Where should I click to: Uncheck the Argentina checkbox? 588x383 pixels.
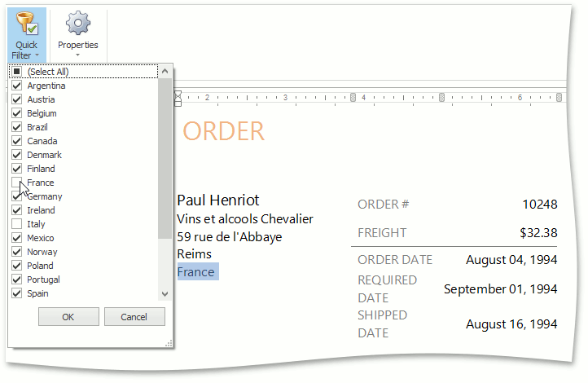(x=16, y=86)
